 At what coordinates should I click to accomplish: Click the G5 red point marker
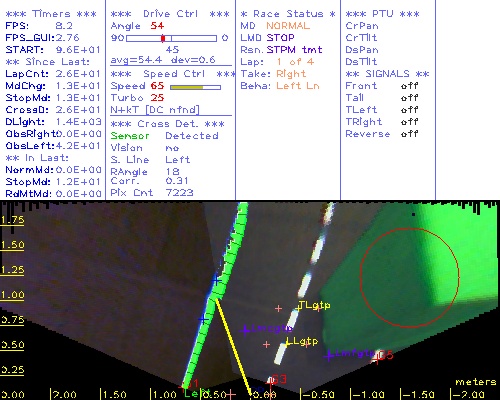(x=383, y=355)
